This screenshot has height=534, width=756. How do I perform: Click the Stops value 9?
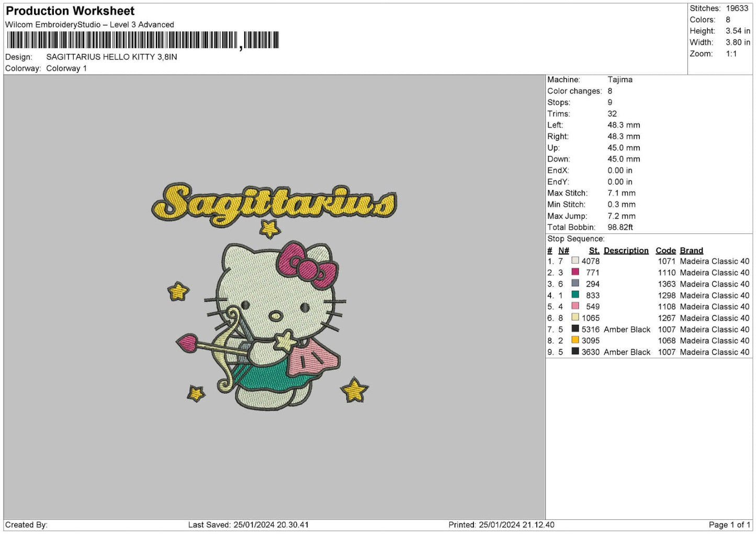[x=610, y=103]
